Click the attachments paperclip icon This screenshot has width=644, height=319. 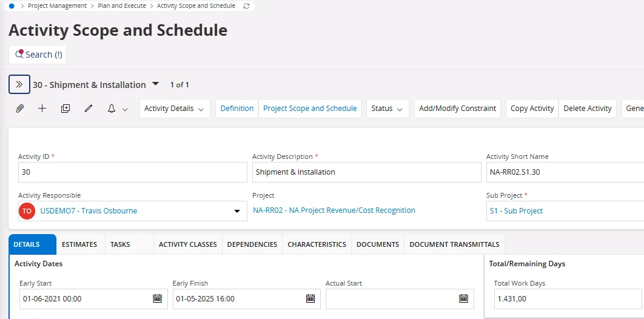19,109
